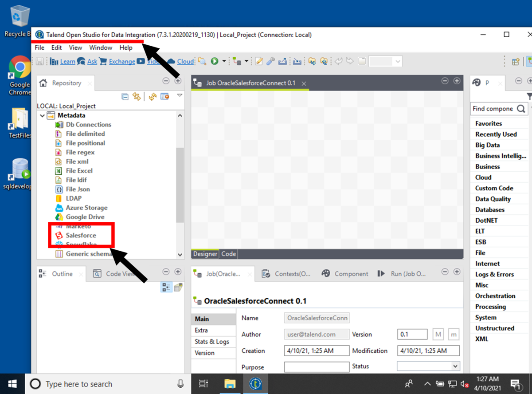Select File delimited tree item
532x394 pixels.
86,134
